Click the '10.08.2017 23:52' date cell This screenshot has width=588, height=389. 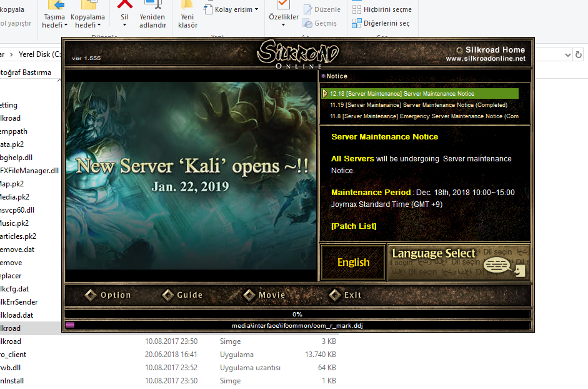pyautogui.click(x=171, y=368)
